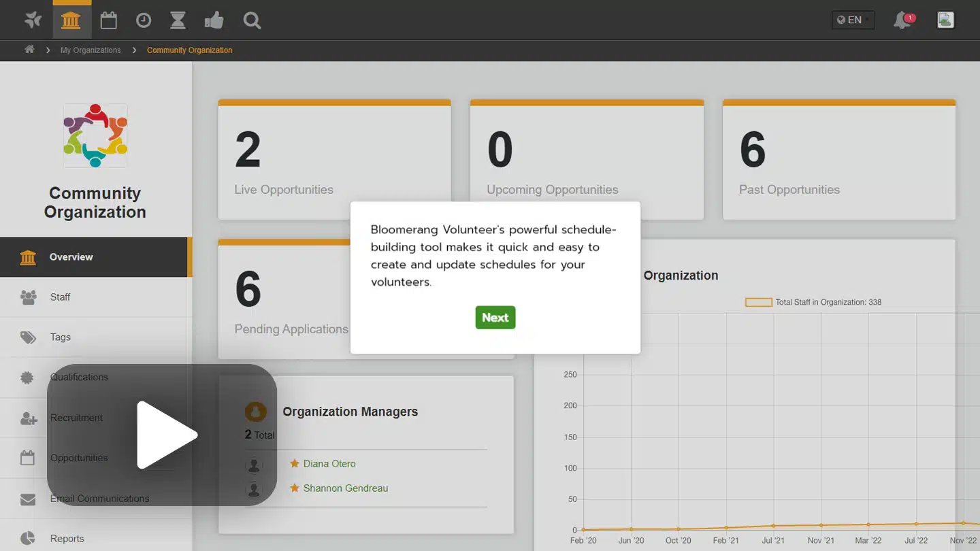This screenshot has width=980, height=551.
Task: Open the Past Opportunities card
Action: point(839,160)
